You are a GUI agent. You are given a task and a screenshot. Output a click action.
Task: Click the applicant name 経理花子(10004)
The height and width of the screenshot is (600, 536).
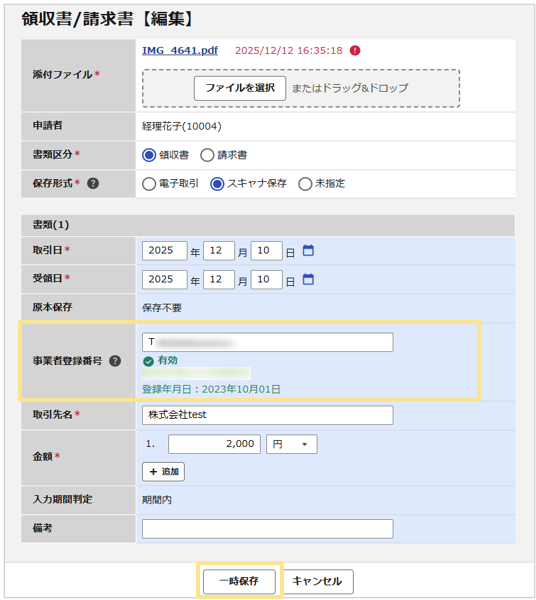pos(182,126)
